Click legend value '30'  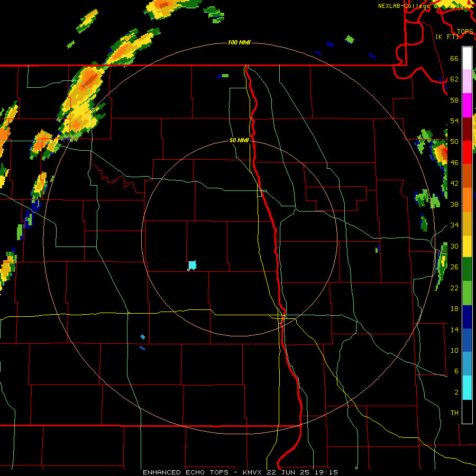click(454, 246)
